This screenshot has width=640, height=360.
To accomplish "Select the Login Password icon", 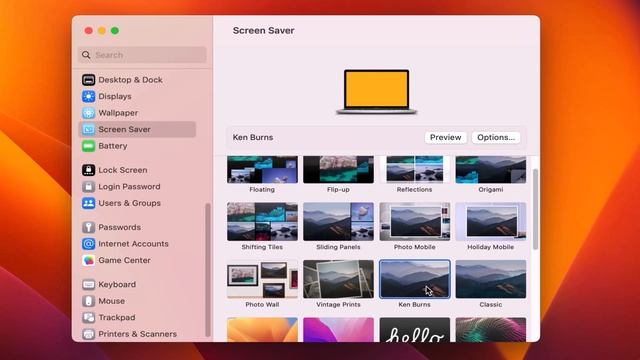I will tap(89, 187).
